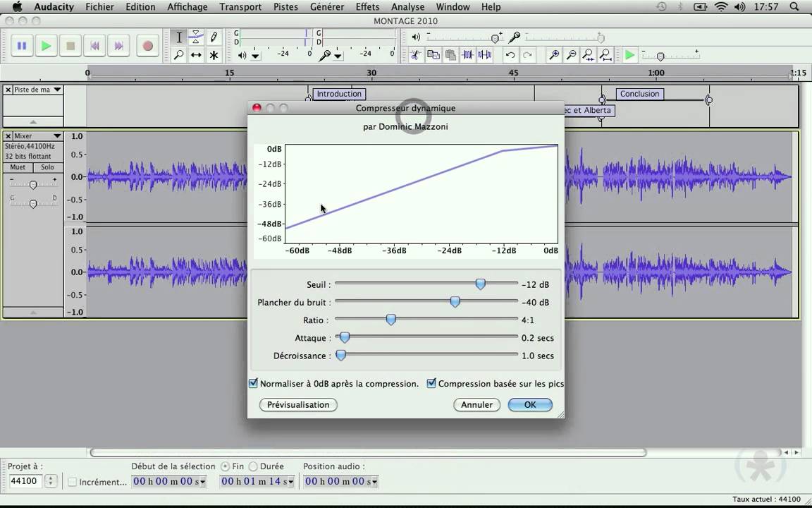Uncheck Compression basée sur les pics
This screenshot has width=812, height=508.
[x=431, y=383]
